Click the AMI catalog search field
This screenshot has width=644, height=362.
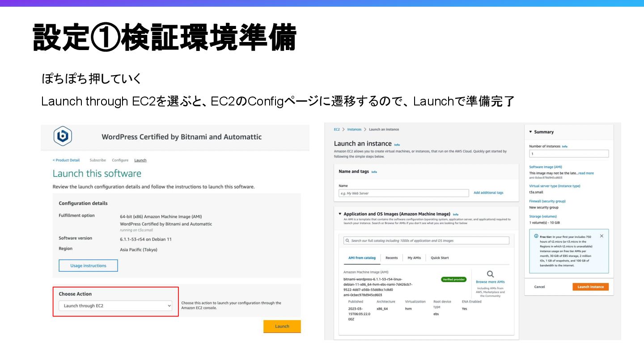[426, 240]
